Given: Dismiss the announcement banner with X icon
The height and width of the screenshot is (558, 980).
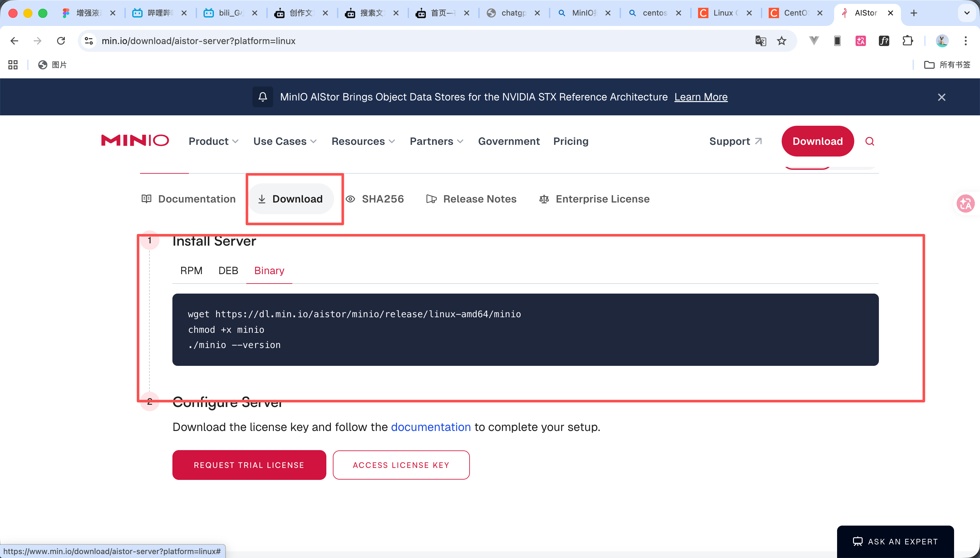Looking at the screenshot, I should 941,97.
